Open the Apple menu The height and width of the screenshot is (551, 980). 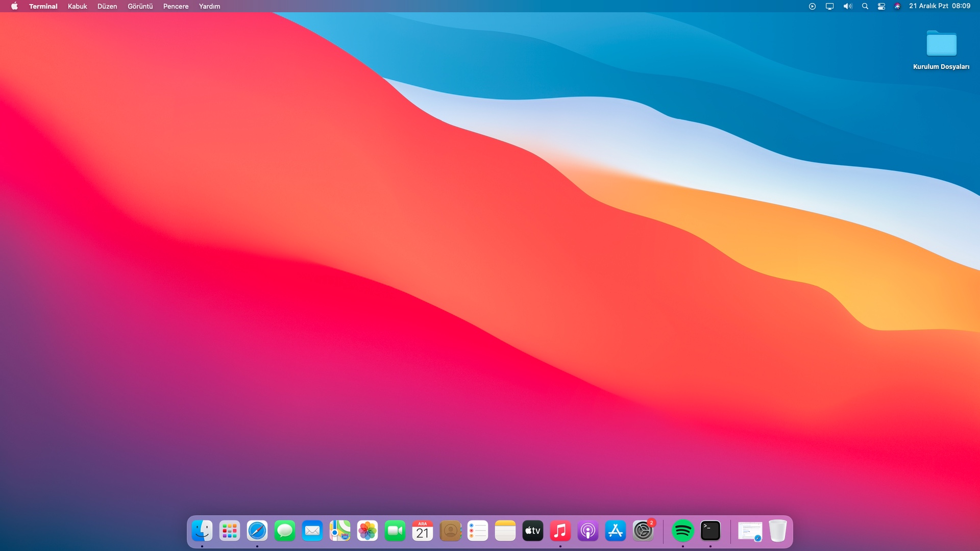click(14, 6)
